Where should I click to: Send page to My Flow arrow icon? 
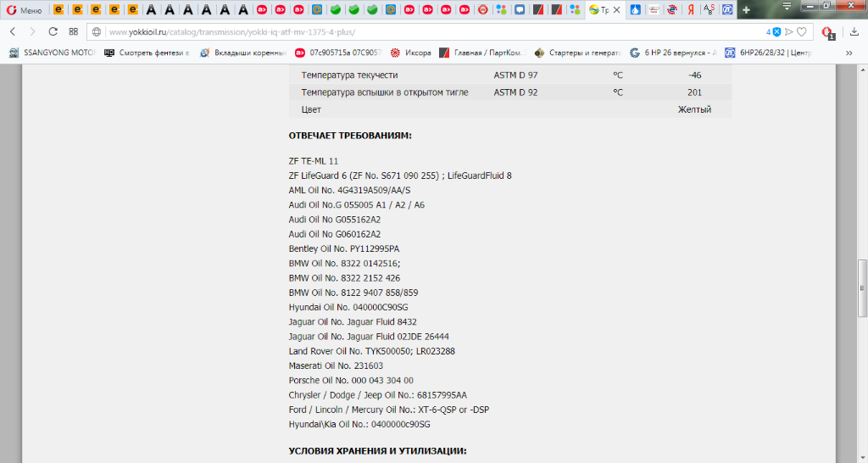tap(788, 31)
